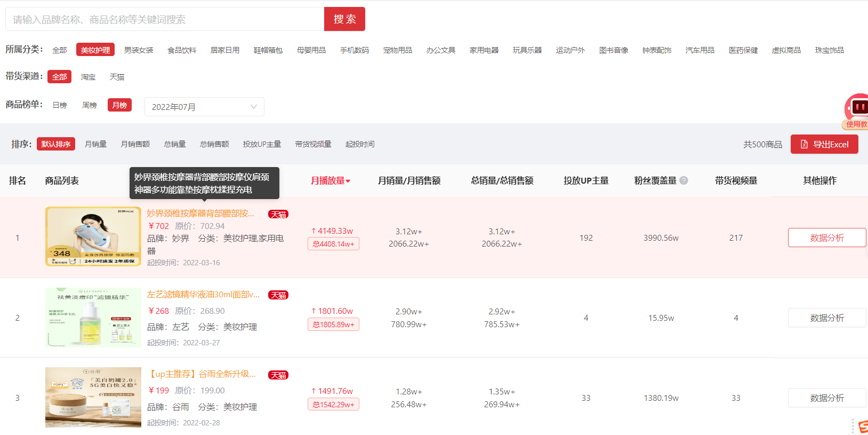The width and height of the screenshot is (868, 435).
Task: Filter by 医药保健 category
Action: point(743,50)
